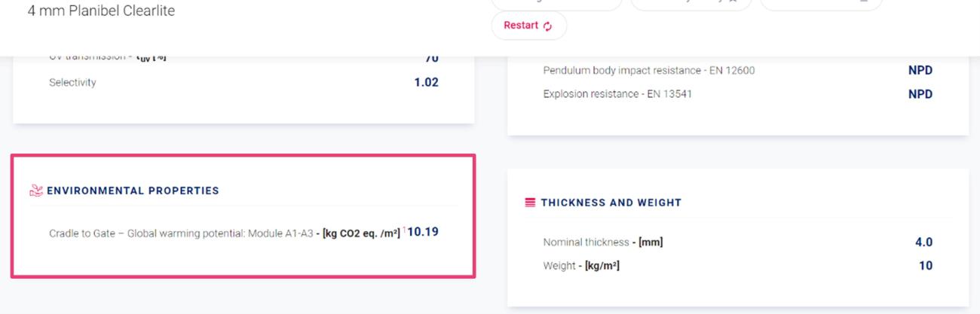Select the Environmental Properties heading
This screenshot has width=980, height=314.
pyautogui.click(x=133, y=191)
